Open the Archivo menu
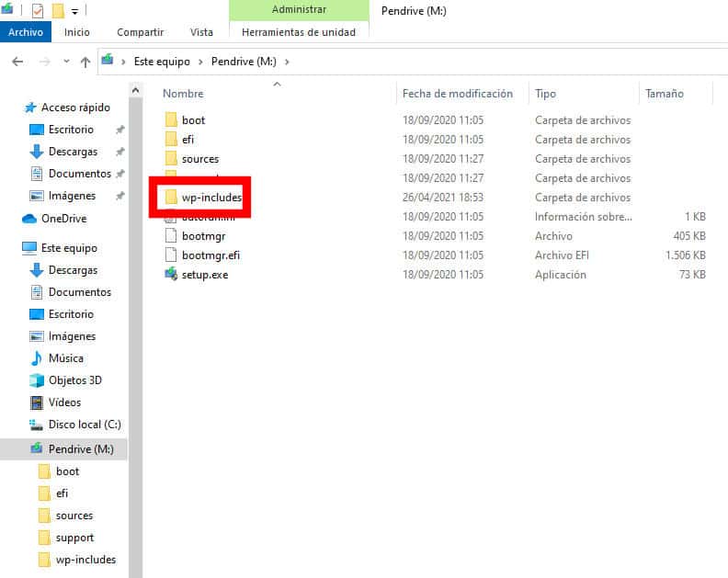The image size is (728, 578). (26, 32)
